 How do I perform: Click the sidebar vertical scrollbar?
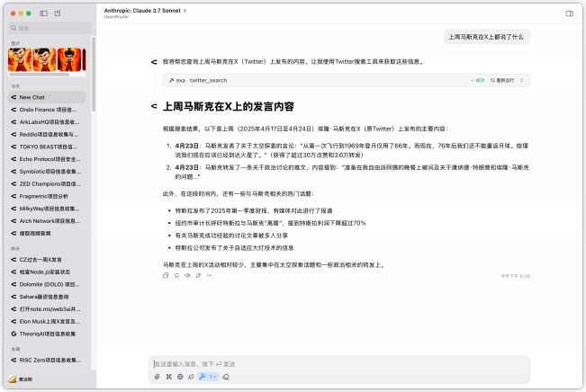(94, 74)
